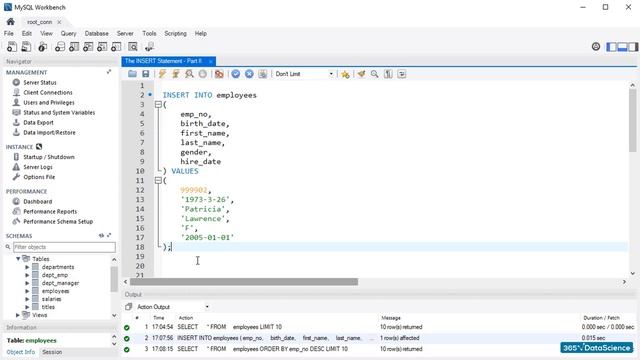This screenshot has height=360, width=640.
Task: Stop the executing query icon
Action: [202, 74]
